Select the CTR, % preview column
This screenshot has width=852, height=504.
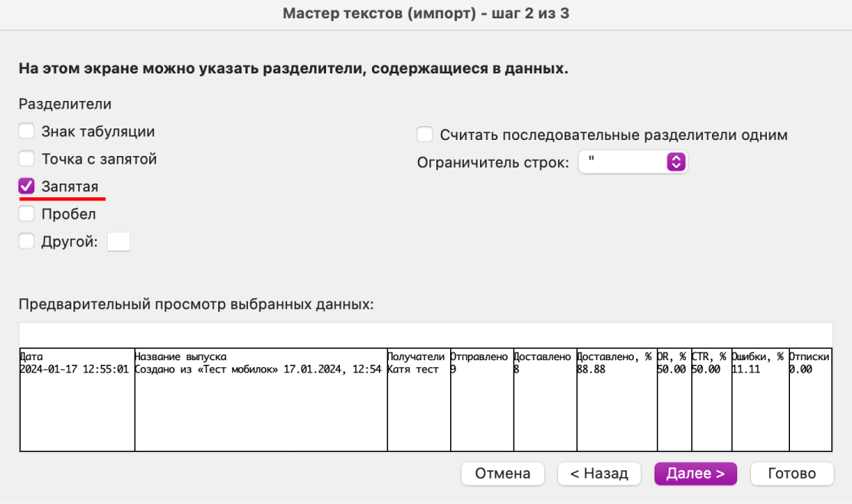(x=710, y=399)
